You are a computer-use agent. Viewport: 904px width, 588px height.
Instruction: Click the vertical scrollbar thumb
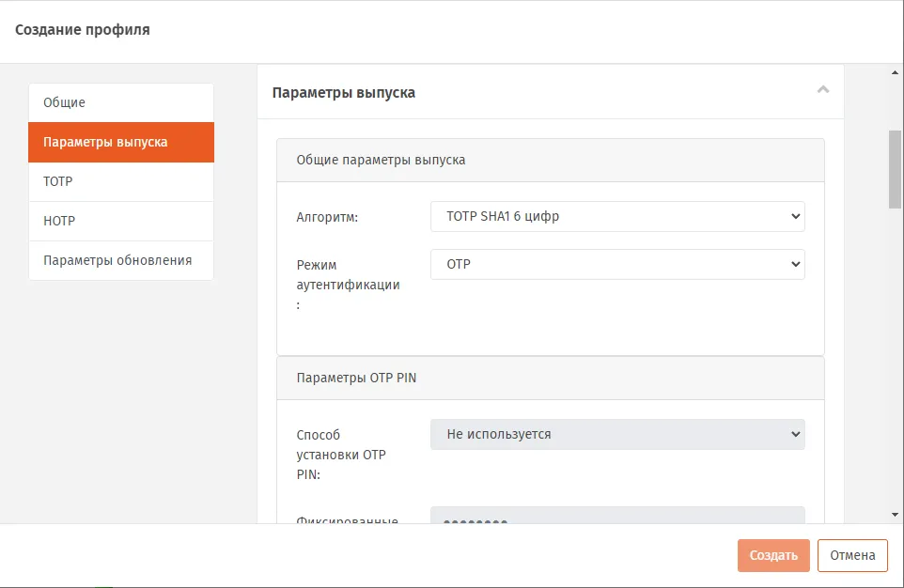pyautogui.click(x=895, y=169)
